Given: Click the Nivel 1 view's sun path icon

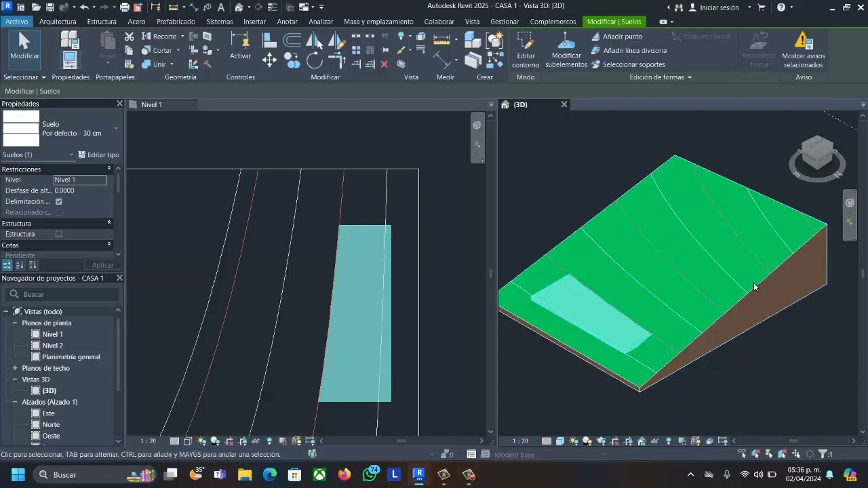Looking at the screenshot, I should (x=201, y=441).
